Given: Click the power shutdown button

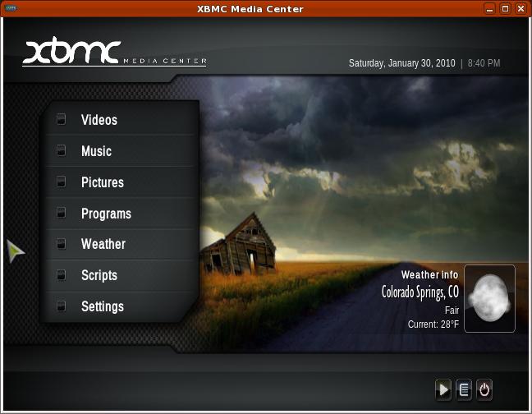Looking at the screenshot, I should [x=484, y=389].
